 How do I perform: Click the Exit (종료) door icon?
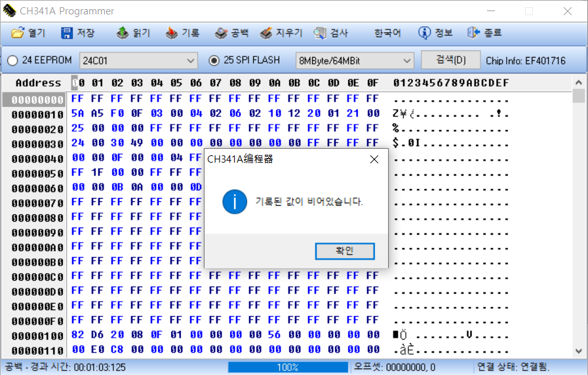coord(473,33)
